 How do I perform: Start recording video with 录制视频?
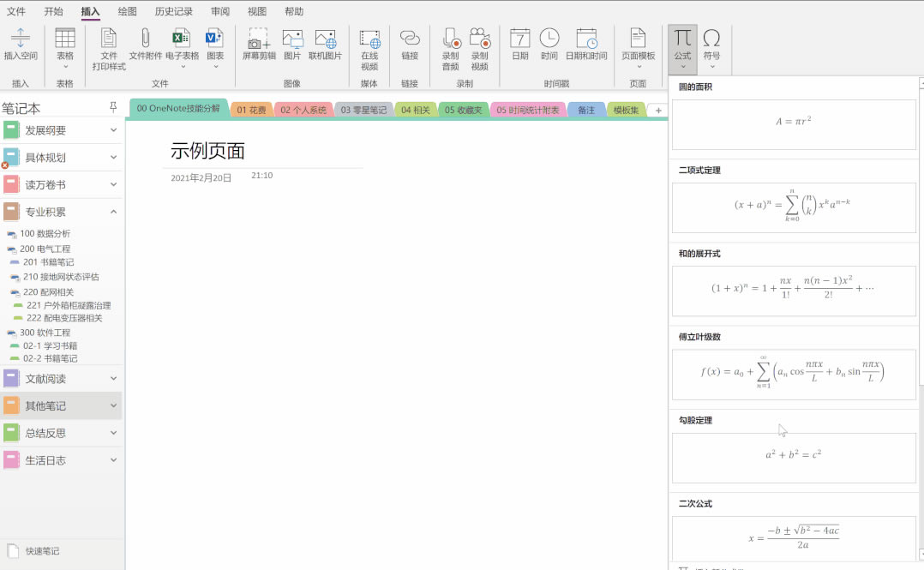[479, 47]
